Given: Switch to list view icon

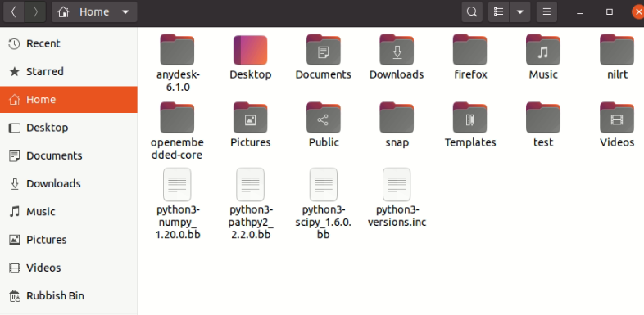Looking at the screenshot, I should [x=499, y=12].
